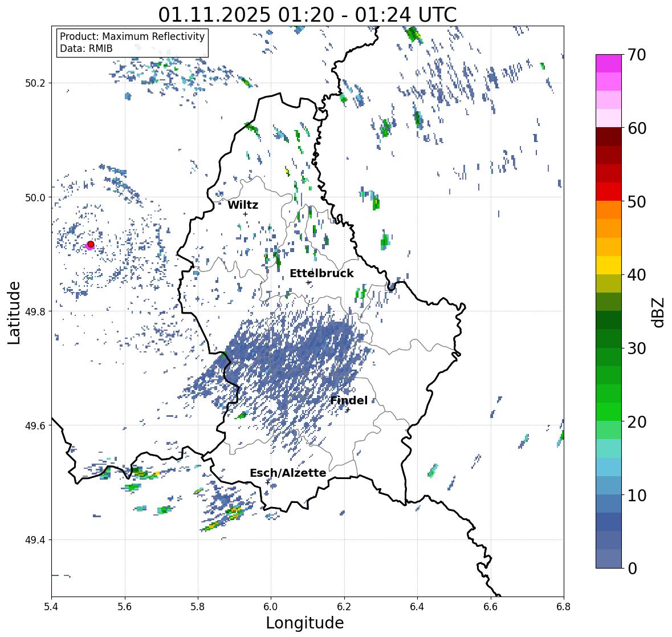The image size is (672, 637).
Task: Click the 30 value on colorbar
Action: (x=637, y=348)
